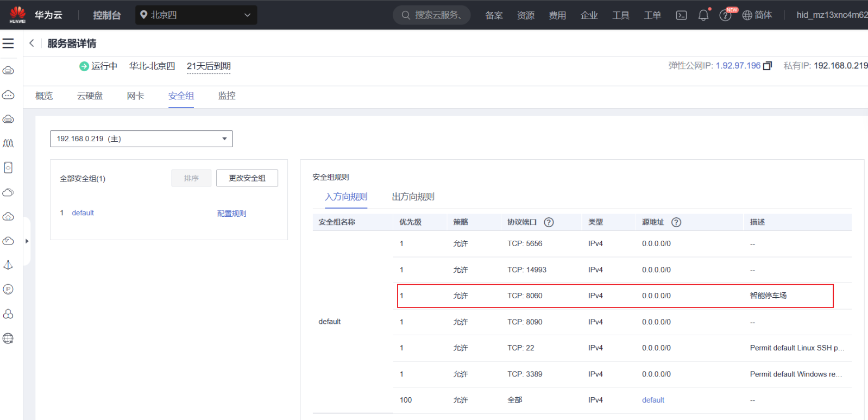This screenshot has height=420, width=868.
Task: Click the 搜索云服务 search field
Action: tap(432, 15)
